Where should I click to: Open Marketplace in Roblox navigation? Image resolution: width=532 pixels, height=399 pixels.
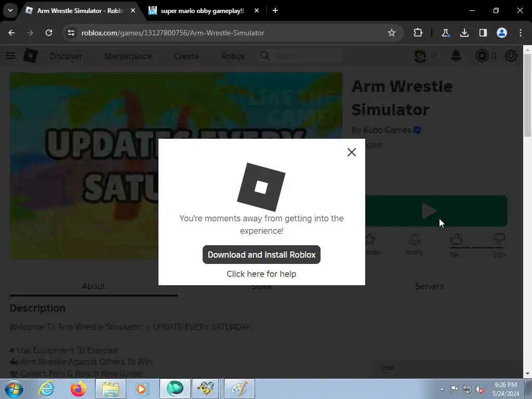click(x=128, y=56)
